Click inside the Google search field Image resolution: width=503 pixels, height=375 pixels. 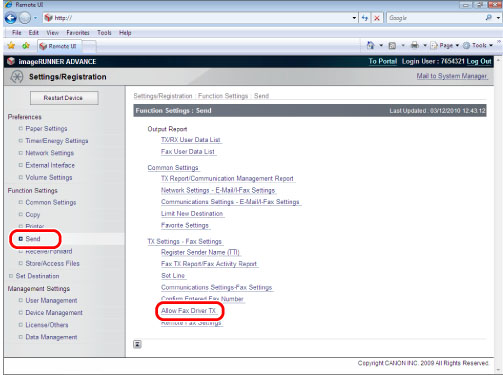click(435, 18)
